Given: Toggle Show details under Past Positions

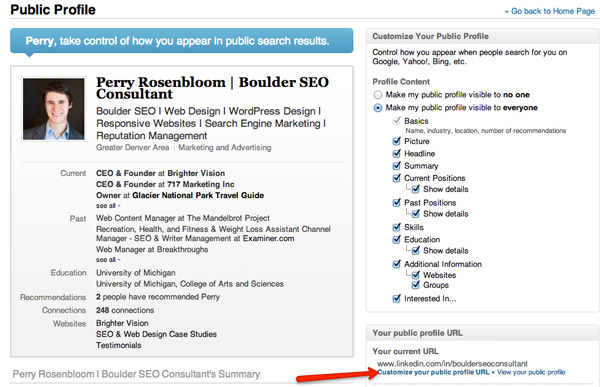Looking at the screenshot, I should (416, 214).
